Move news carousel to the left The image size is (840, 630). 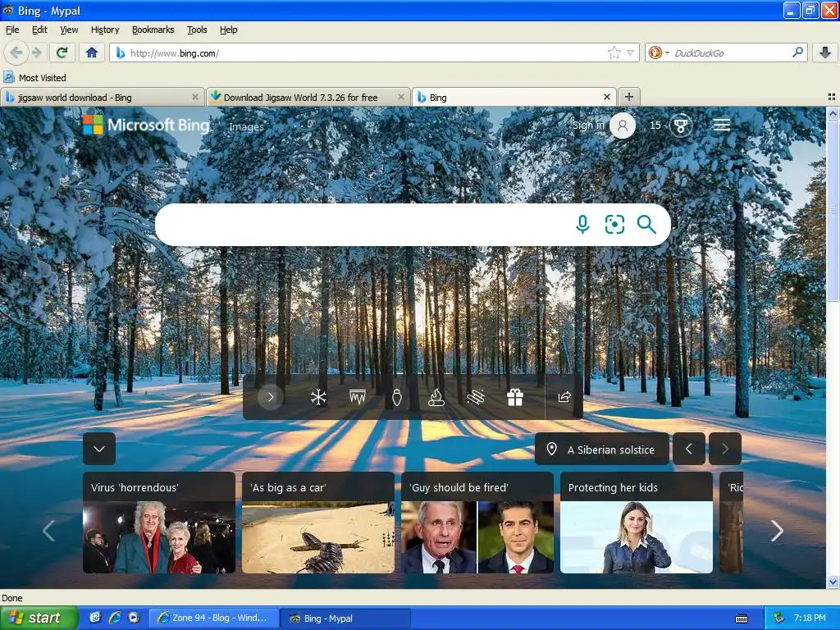coord(48,531)
